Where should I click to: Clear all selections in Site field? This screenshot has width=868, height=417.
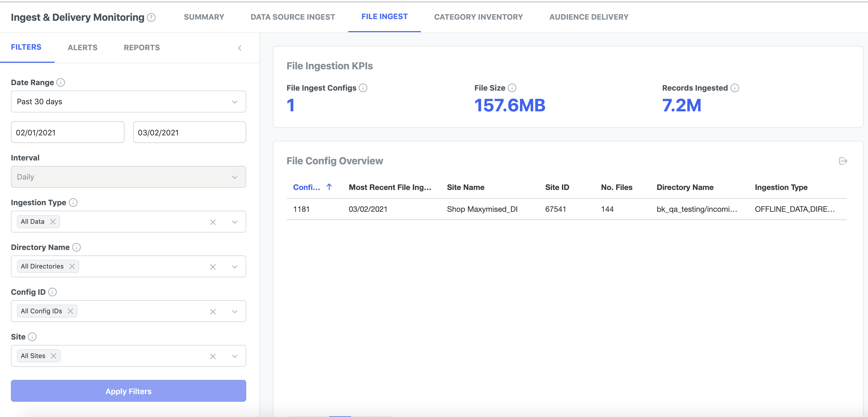tap(213, 356)
